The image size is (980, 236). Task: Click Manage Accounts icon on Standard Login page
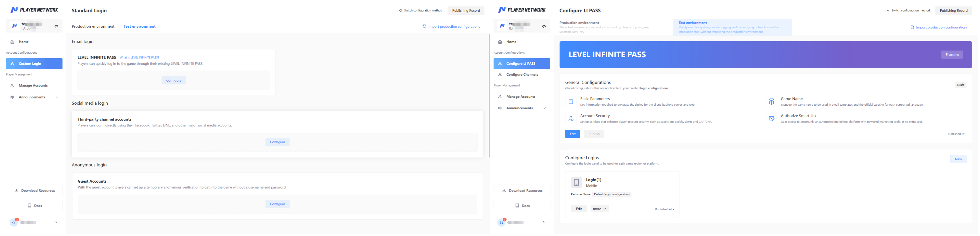point(12,85)
